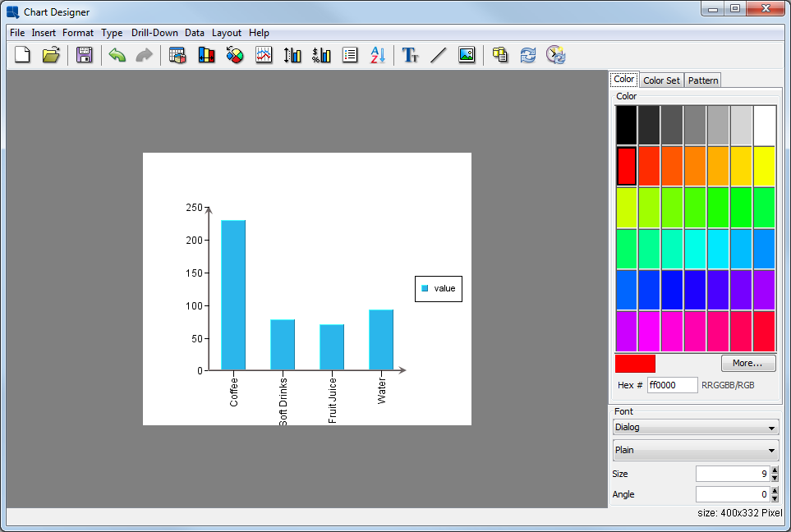Open the Insert menu
The width and height of the screenshot is (791, 532).
44,33
